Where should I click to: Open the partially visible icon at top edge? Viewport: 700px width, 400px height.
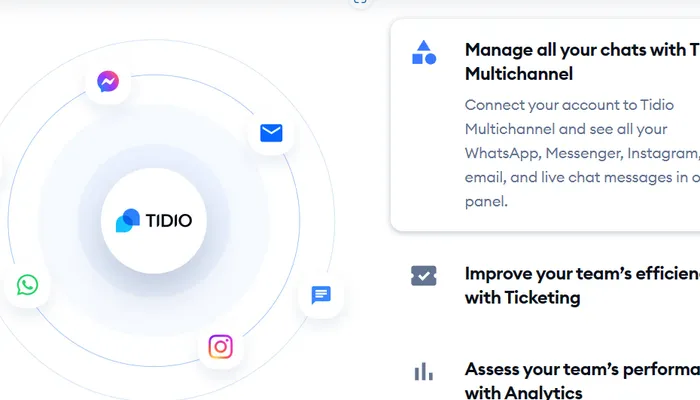(x=360, y=3)
